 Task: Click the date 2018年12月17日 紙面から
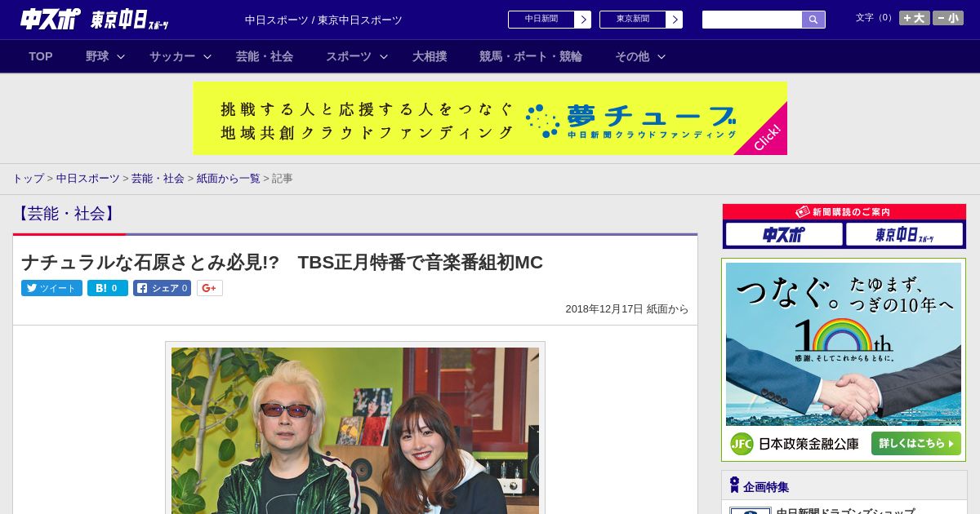tap(627, 309)
